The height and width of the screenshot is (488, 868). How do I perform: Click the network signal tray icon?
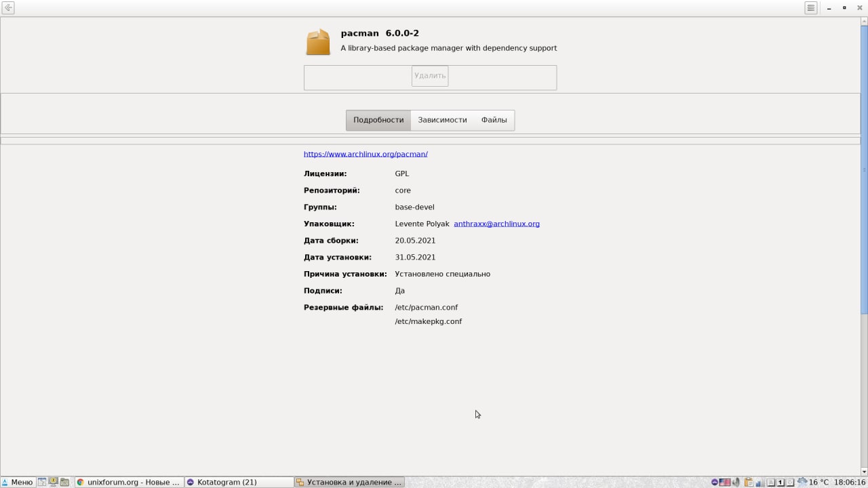[760, 483]
